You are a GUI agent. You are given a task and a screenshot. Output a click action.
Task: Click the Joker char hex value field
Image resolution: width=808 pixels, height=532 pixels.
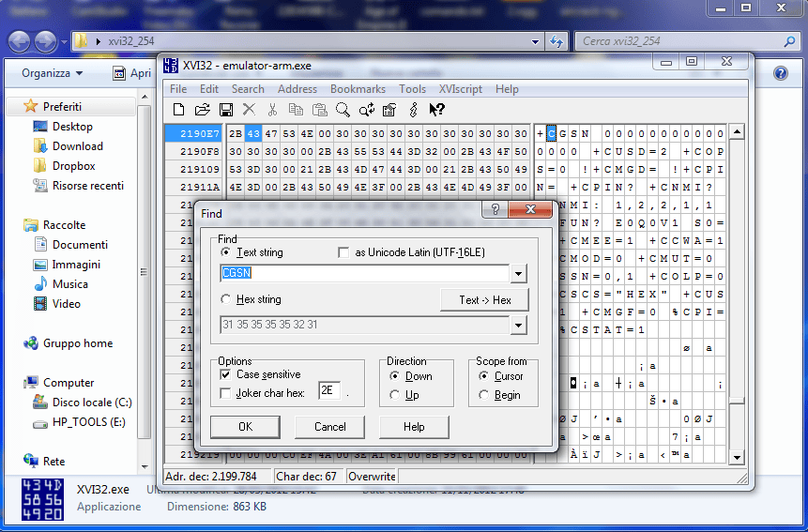[329, 391]
